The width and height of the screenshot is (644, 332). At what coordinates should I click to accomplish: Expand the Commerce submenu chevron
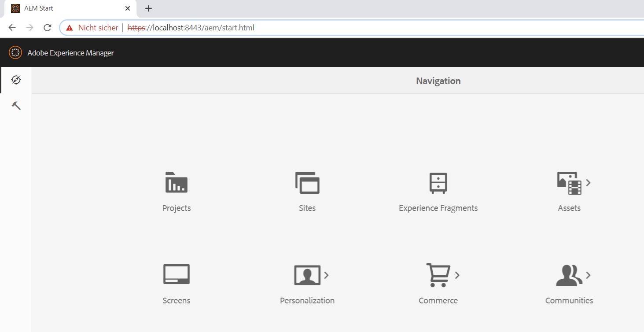(457, 275)
